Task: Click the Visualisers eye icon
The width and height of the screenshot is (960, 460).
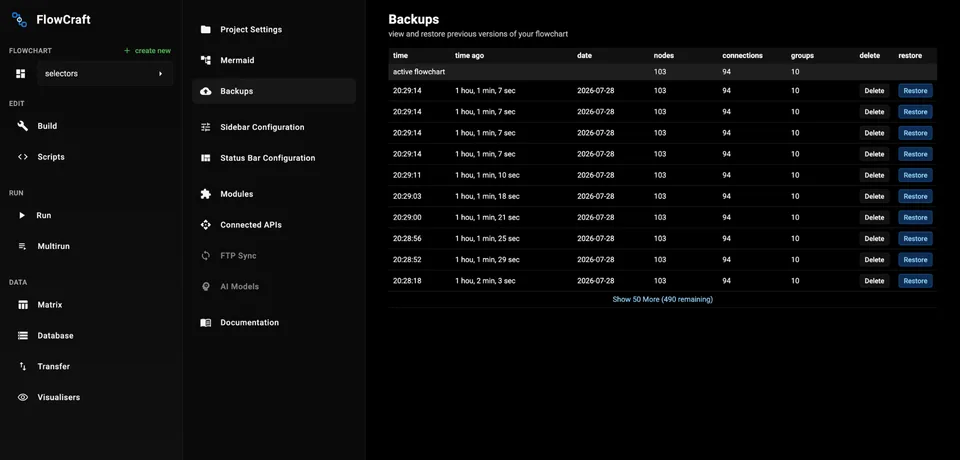Action: (23, 397)
